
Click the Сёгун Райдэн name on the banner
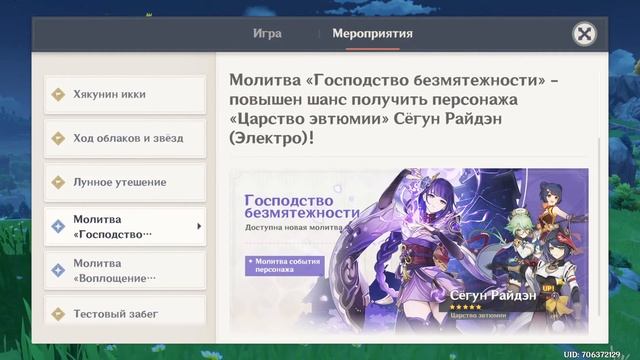click(x=493, y=296)
